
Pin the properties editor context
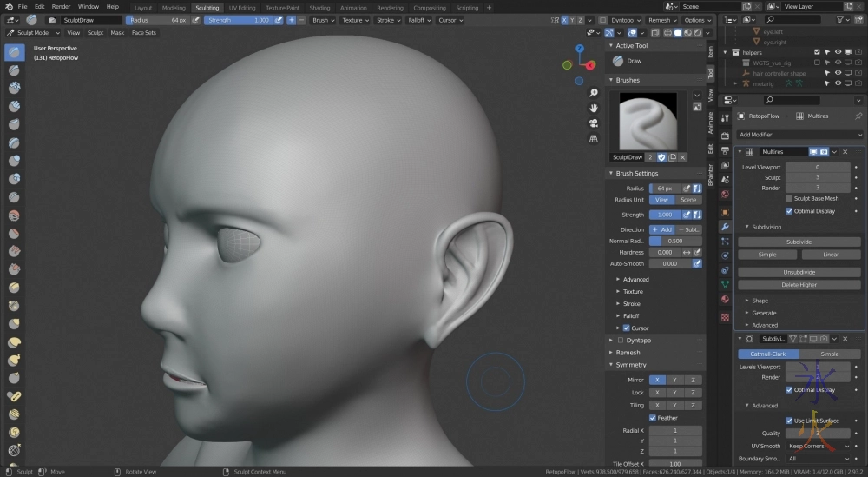click(858, 116)
